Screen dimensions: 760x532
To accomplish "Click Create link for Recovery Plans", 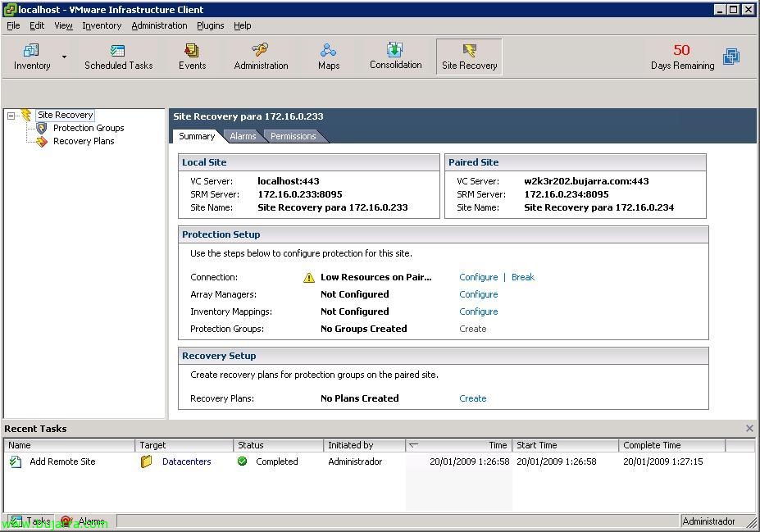I will (472, 398).
